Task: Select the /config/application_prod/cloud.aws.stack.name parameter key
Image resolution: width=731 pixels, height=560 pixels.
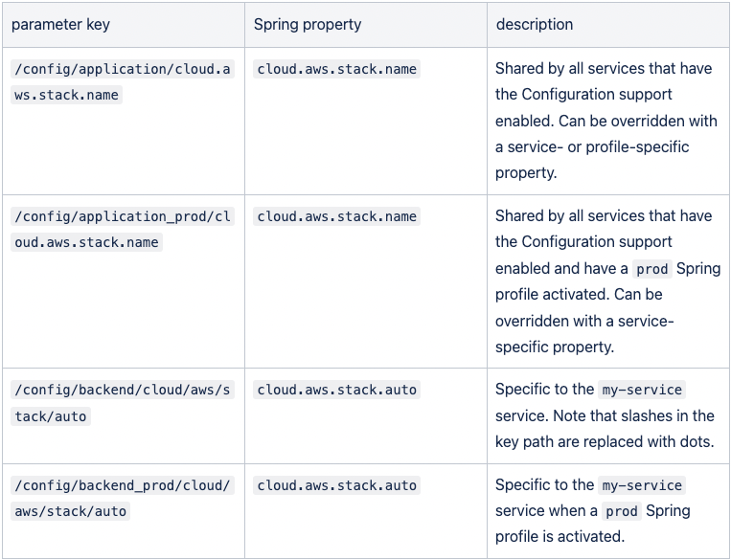Action: 122,229
